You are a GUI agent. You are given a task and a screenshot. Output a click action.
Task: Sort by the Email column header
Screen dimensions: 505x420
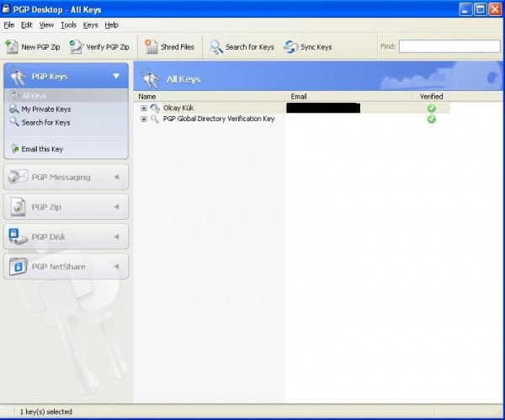pyautogui.click(x=348, y=96)
